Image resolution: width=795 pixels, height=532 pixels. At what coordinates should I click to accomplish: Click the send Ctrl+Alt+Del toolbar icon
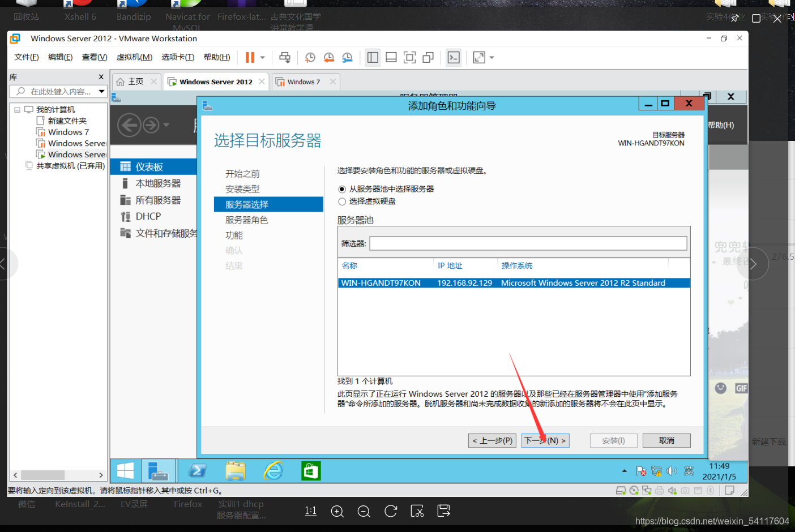click(285, 57)
